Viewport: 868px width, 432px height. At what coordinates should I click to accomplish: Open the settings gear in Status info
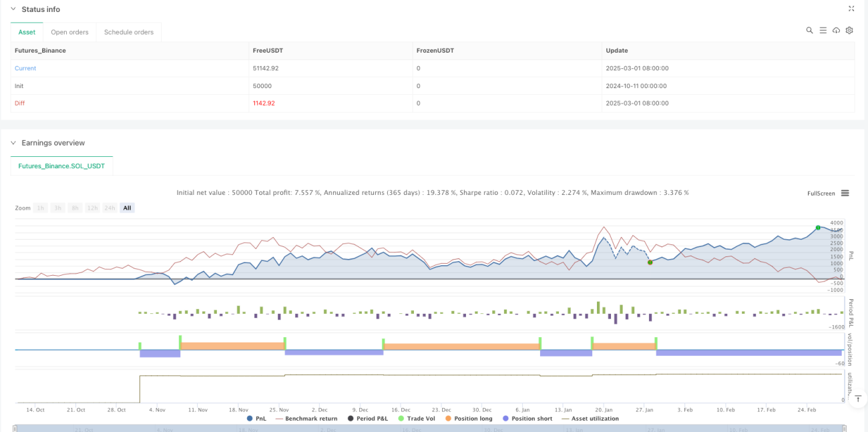[849, 31]
